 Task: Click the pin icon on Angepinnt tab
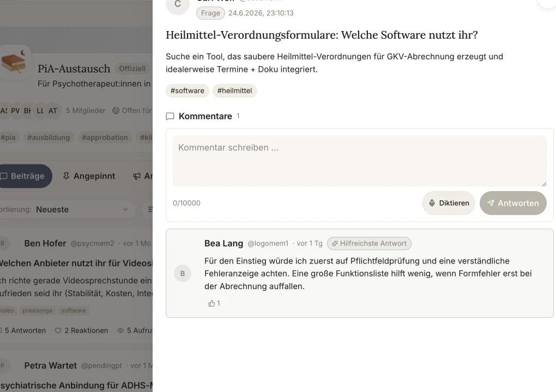pyautogui.click(x=66, y=176)
